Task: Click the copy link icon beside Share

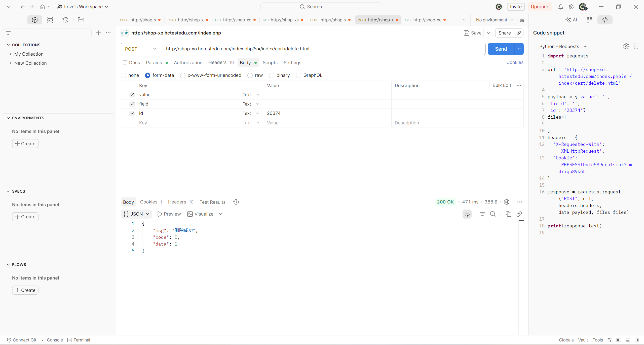Action: [x=519, y=33]
